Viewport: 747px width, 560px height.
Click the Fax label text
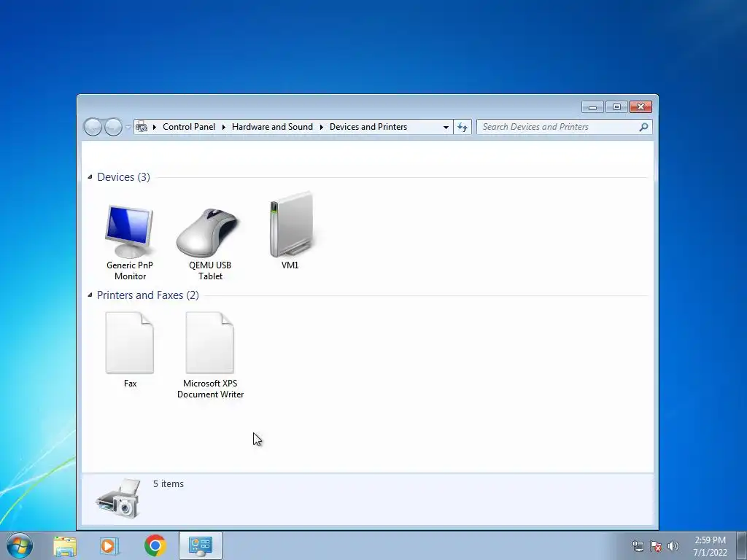click(130, 384)
